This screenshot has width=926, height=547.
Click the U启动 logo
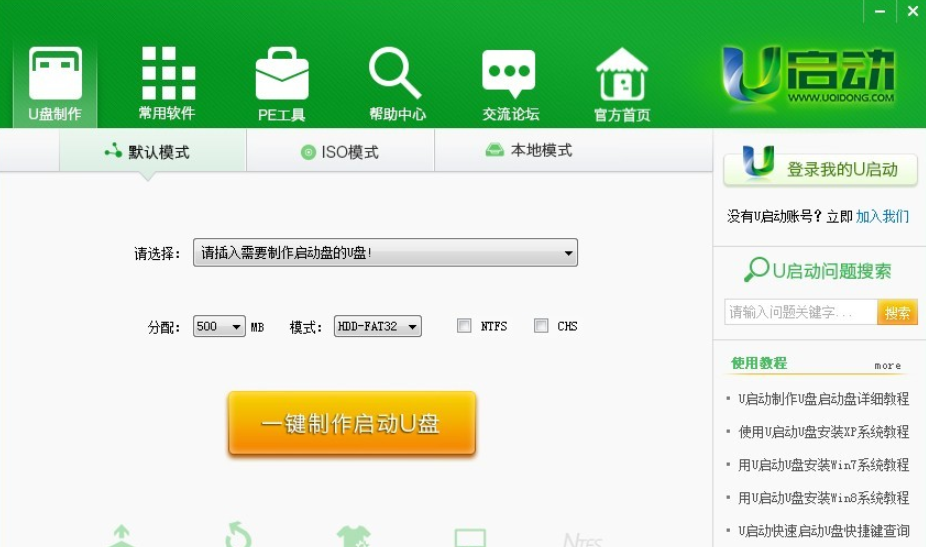pos(808,78)
